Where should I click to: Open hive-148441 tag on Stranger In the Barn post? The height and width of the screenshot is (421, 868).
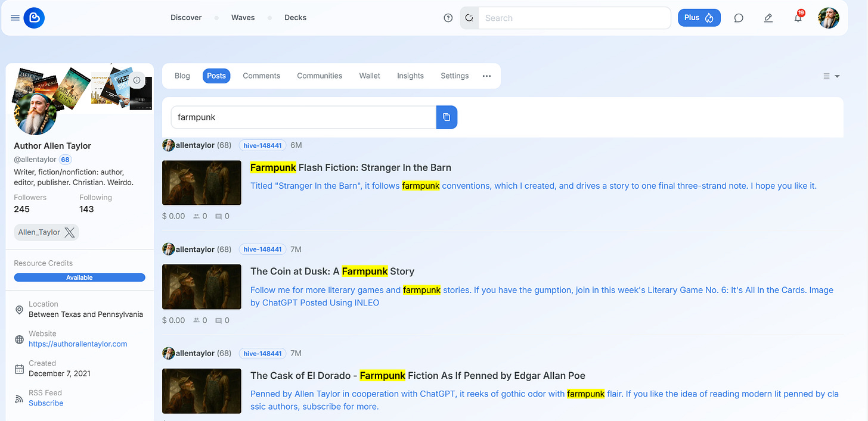262,145
